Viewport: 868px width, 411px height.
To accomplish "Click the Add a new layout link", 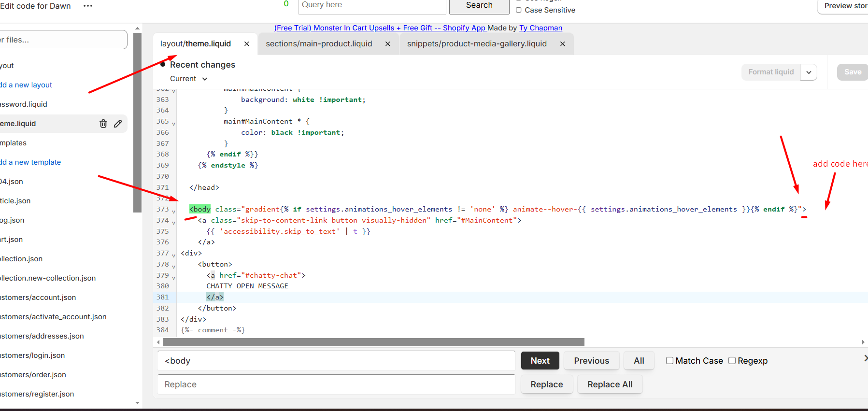I will tap(26, 85).
